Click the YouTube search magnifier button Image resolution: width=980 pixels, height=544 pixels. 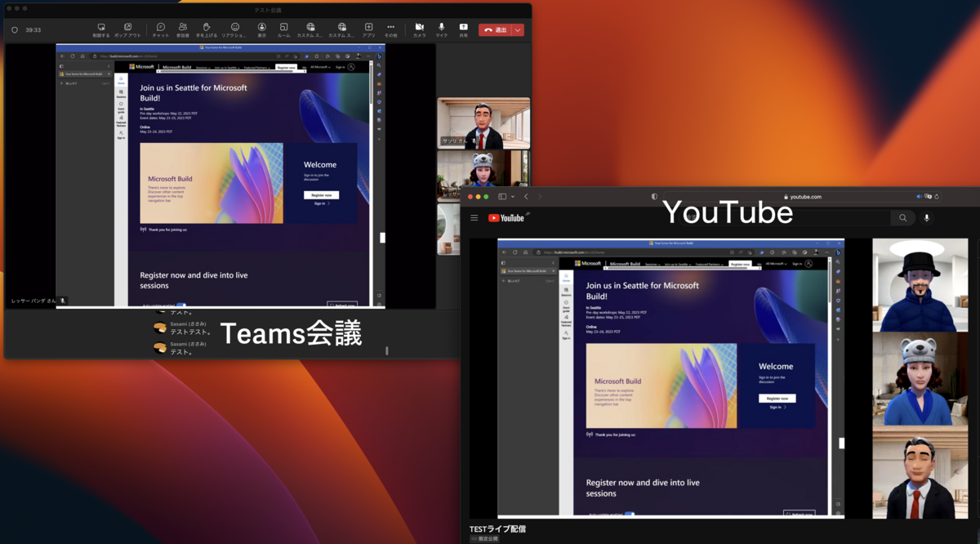[x=902, y=218]
